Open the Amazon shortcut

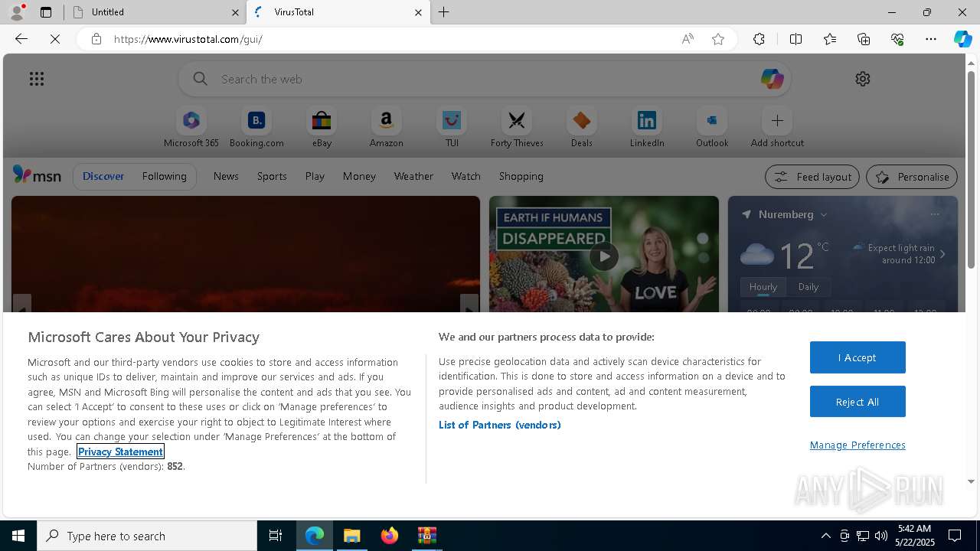click(387, 127)
